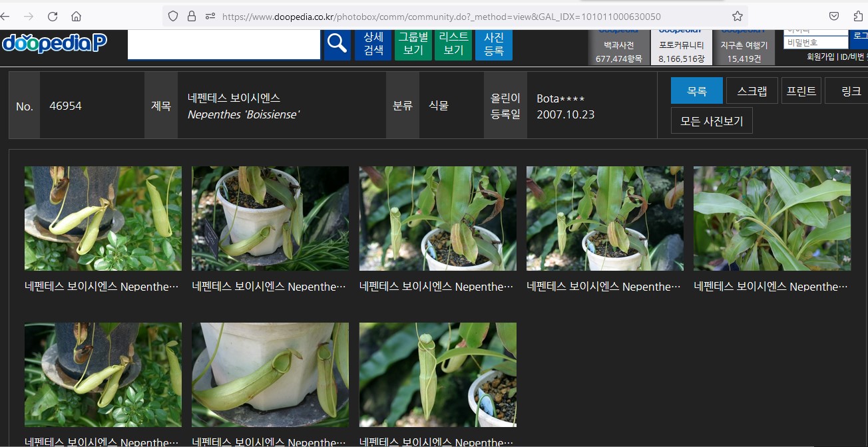Open the doopedia P logo homepage
The width and height of the screenshot is (868, 447).
(55, 43)
